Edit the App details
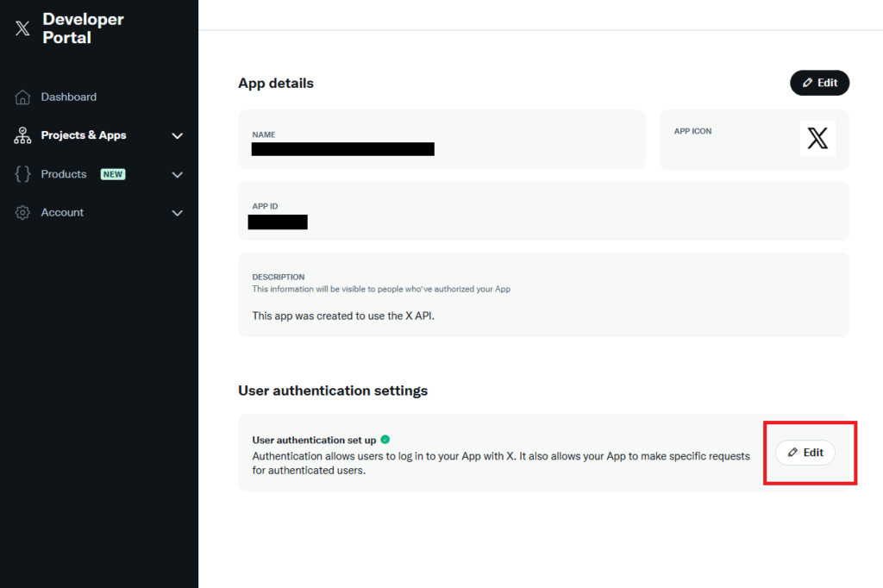Viewport: 883px width, 588px height. pyautogui.click(x=819, y=83)
